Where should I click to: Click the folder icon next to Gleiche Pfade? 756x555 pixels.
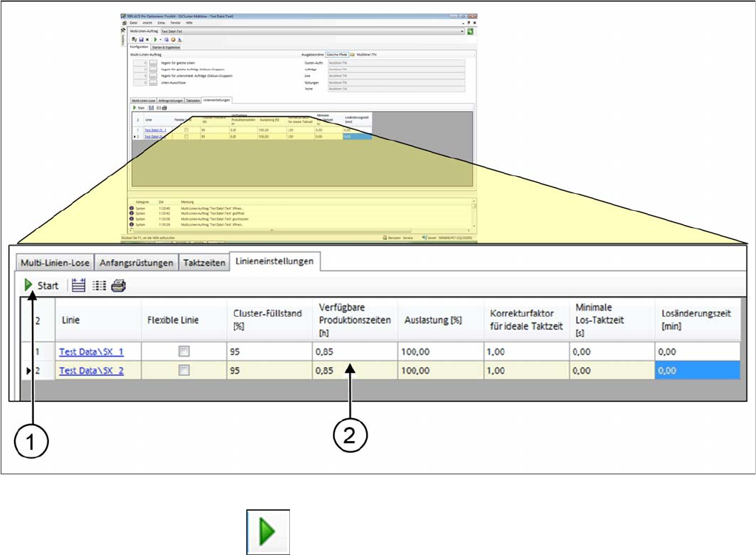tap(354, 55)
